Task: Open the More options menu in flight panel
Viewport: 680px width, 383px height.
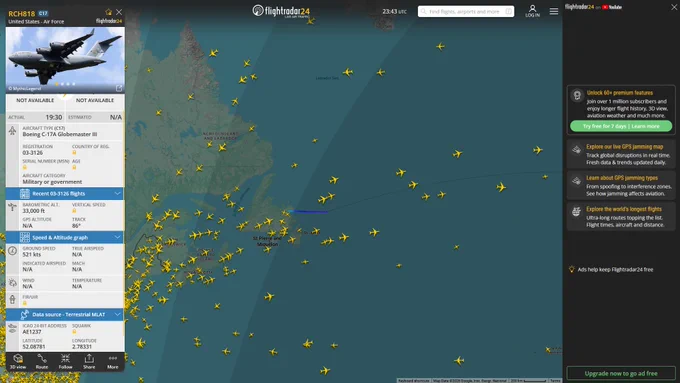Action: coord(113,361)
